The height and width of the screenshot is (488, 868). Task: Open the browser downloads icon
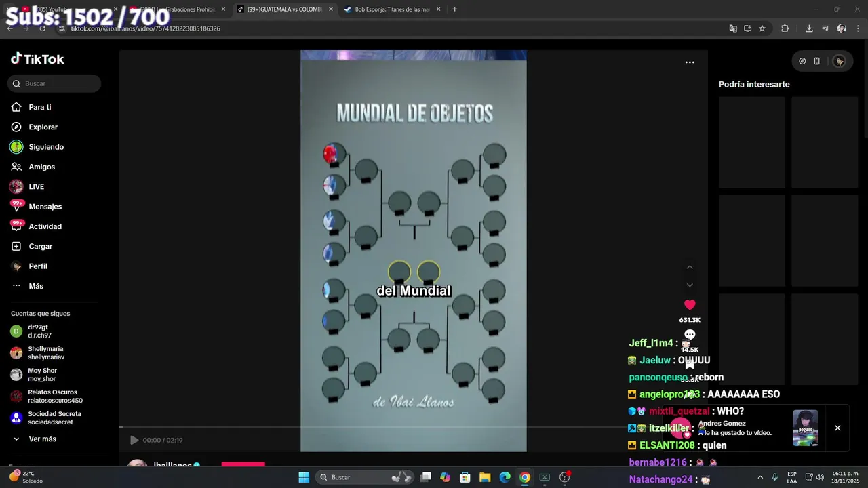809,28
